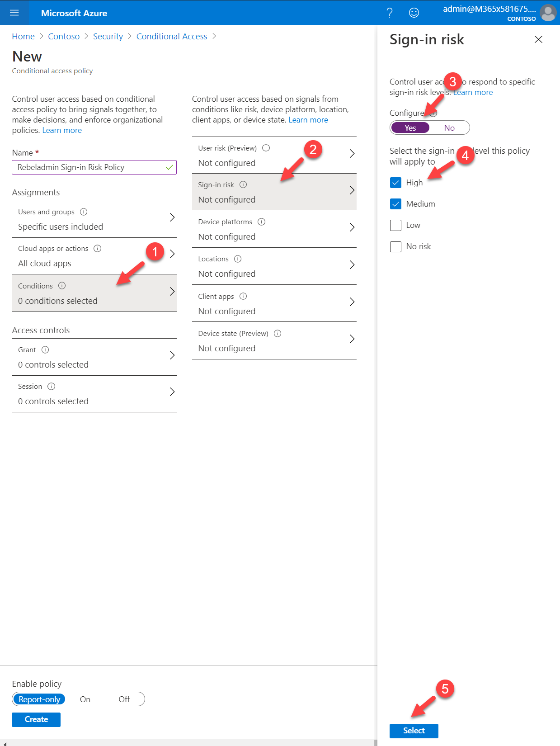Screen dimensions: 560x746
Task: Uncheck the High sign-in risk level
Action: 395,182
